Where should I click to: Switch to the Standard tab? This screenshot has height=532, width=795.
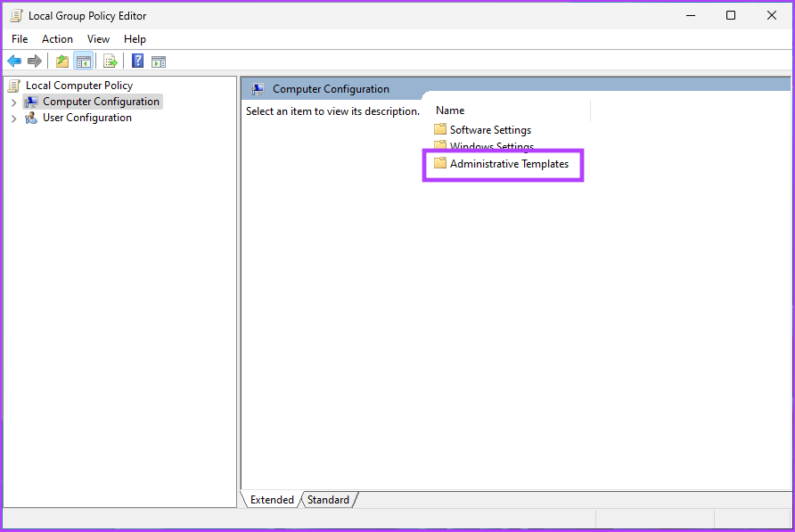[328, 500]
